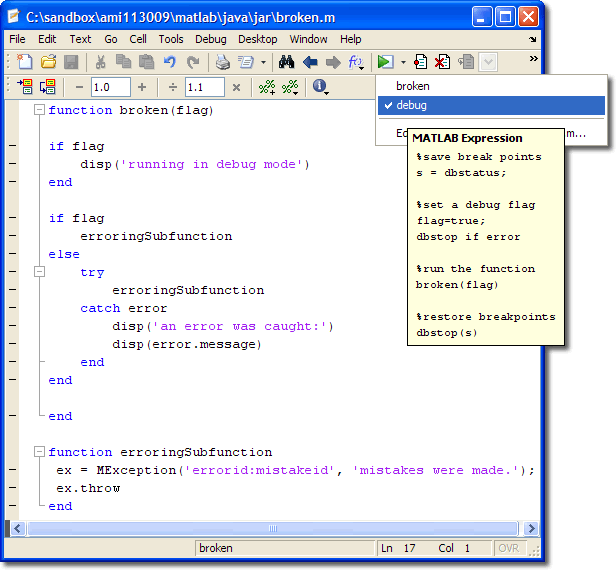Click the cell increment plus button
Image resolution: width=616 pixels, height=570 pixels.
(142, 87)
